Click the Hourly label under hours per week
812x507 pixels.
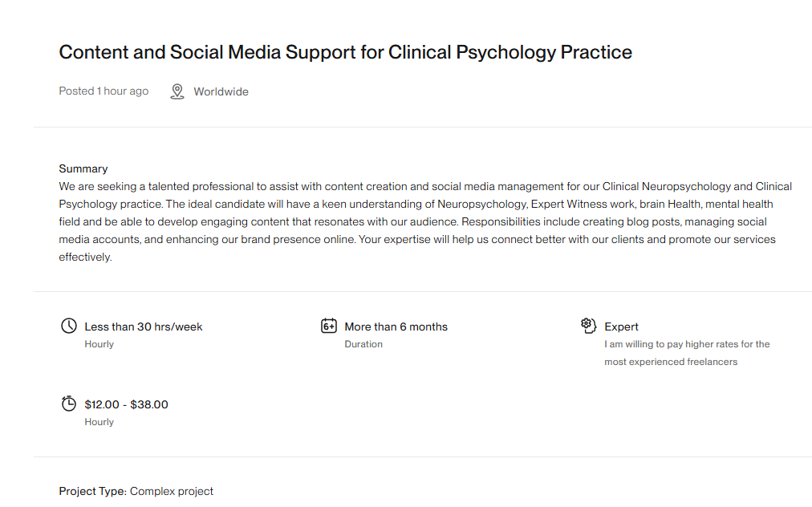(99, 344)
